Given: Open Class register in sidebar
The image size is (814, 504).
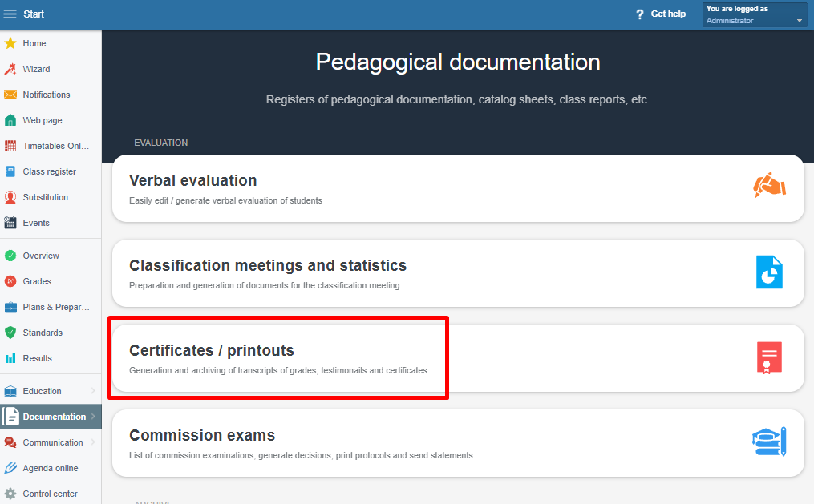Looking at the screenshot, I should click(49, 171).
